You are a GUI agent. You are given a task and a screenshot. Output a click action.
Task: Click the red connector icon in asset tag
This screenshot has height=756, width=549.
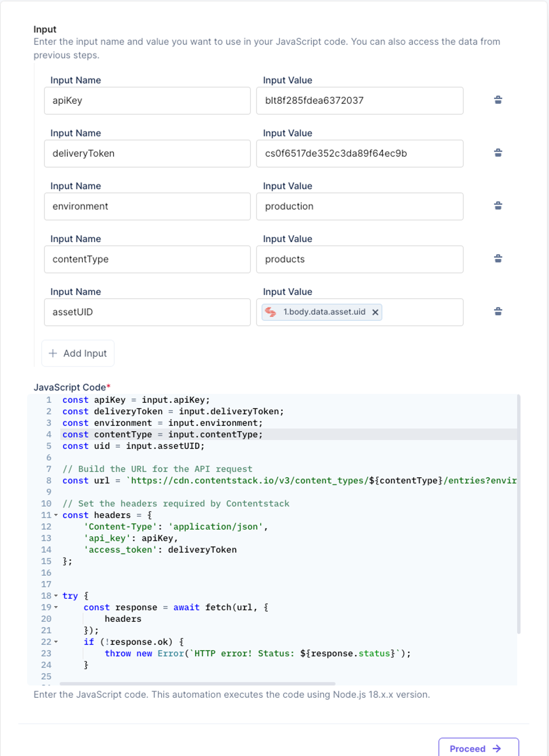coord(270,312)
